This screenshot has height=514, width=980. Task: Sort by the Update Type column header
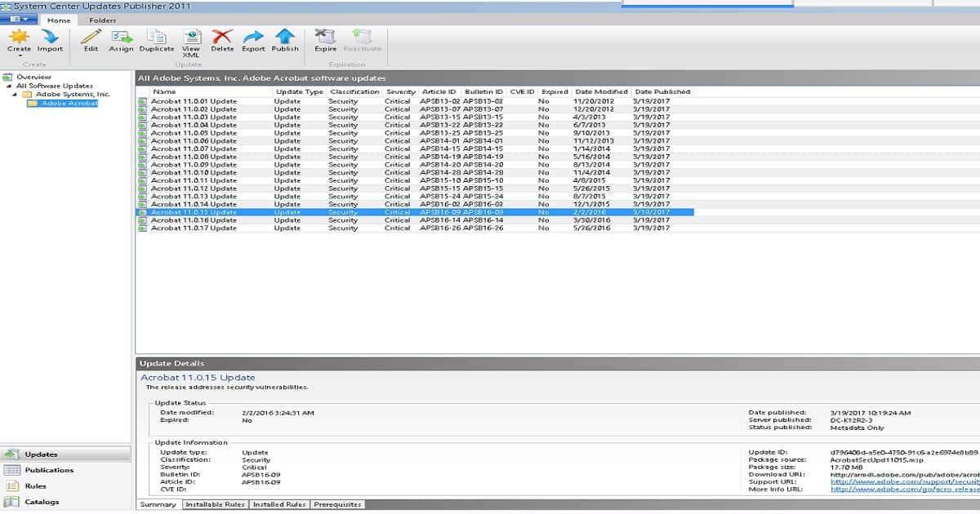pos(299,91)
